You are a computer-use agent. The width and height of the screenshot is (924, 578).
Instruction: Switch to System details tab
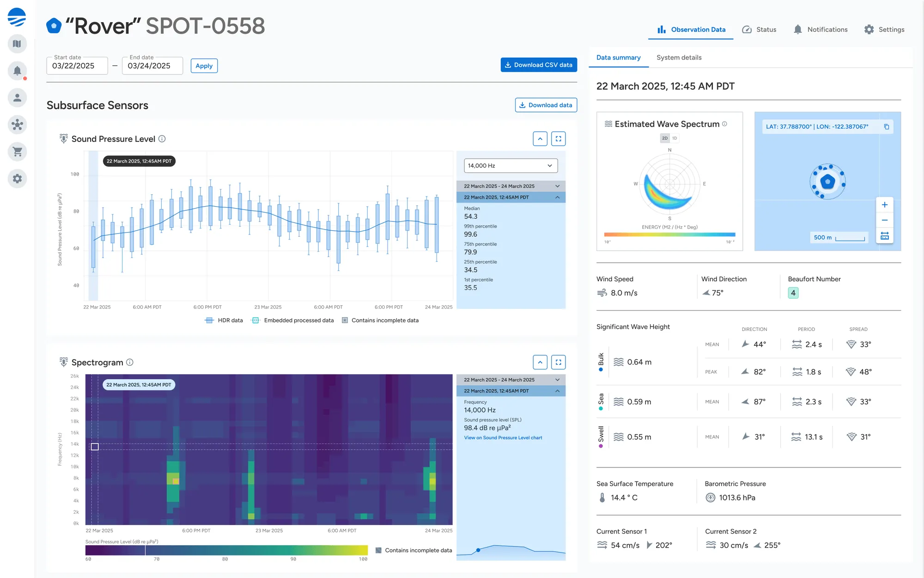679,58
